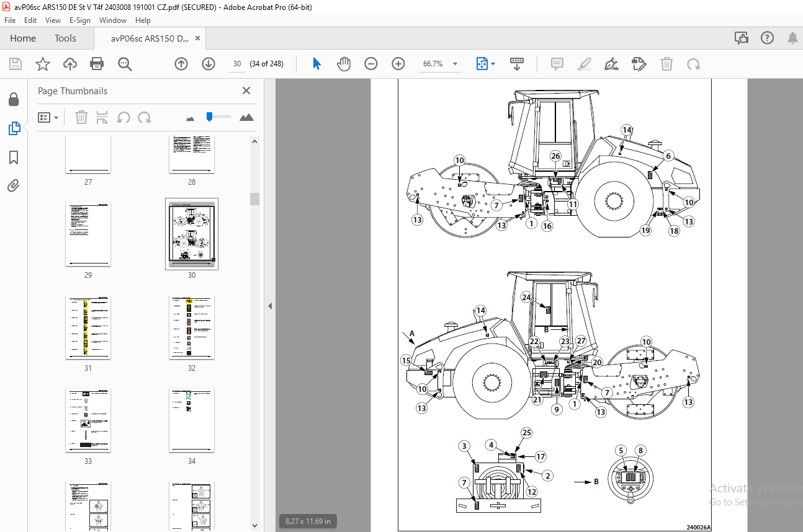Zoom out with the minus icon
The width and height of the screenshot is (803, 532).
pos(371,64)
